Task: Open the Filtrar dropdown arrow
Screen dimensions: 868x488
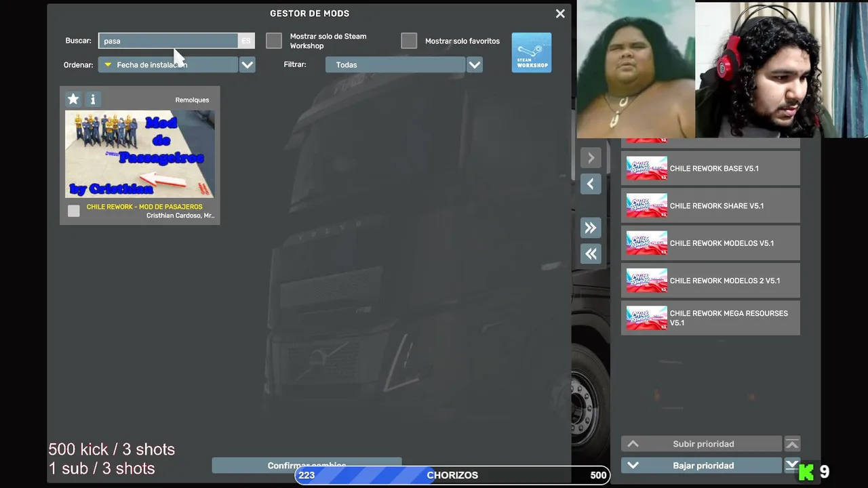Action: 475,65
